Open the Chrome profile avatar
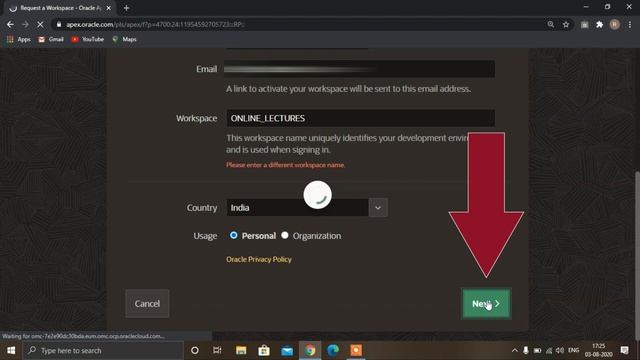The height and width of the screenshot is (360, 640). tap(615, 24)
